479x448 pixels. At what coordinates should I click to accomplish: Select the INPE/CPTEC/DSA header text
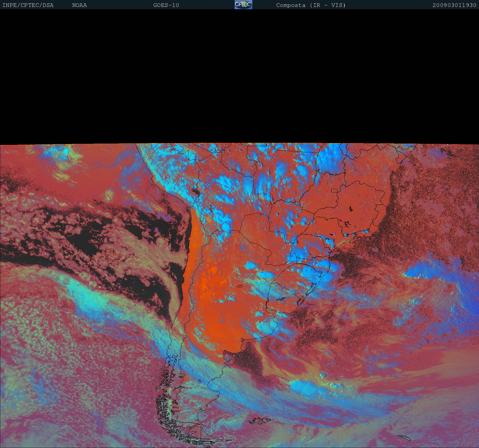[28, 5]
